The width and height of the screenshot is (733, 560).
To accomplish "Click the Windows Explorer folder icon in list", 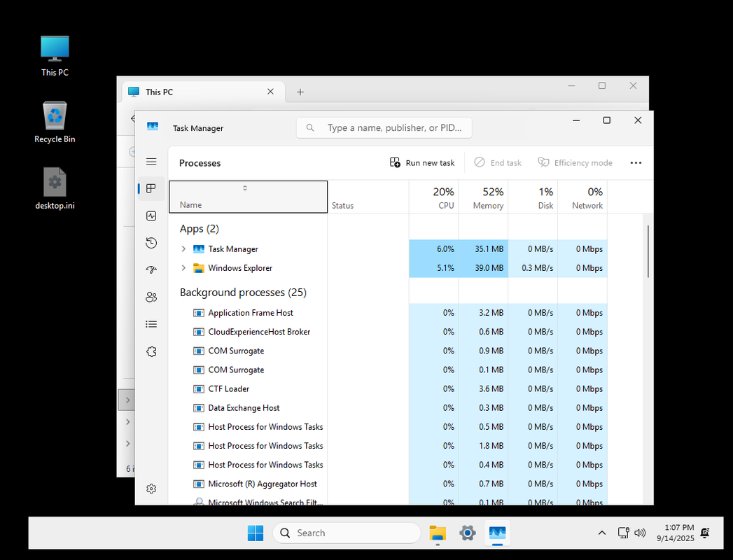I will point(199,268).
